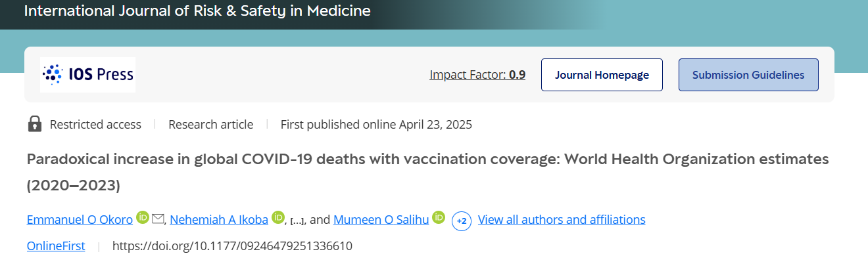
Task: Expand hidden authors with the +2 badge
Action: [x=462, y=221]
